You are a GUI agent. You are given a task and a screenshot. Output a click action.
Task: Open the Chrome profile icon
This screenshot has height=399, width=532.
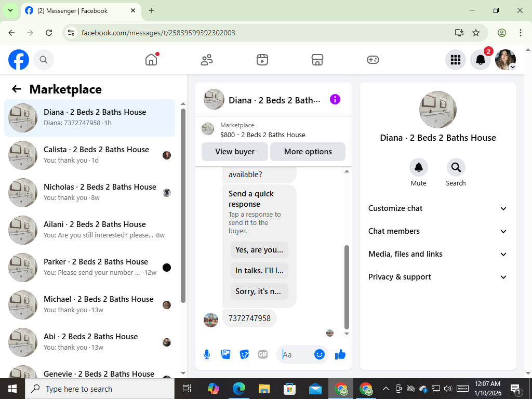coord(502,33)
